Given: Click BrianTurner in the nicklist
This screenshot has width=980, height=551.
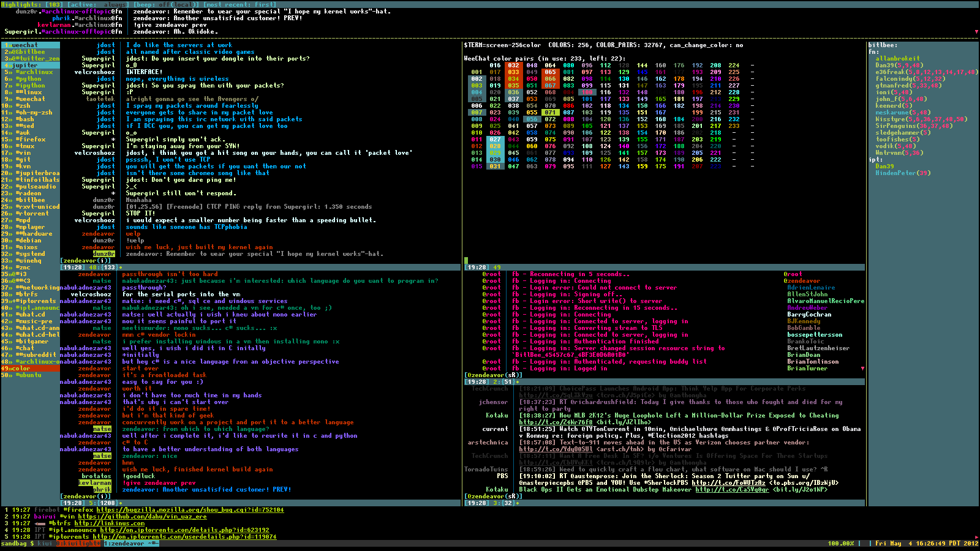Looking at the screenshot, I should pos(807,369).
